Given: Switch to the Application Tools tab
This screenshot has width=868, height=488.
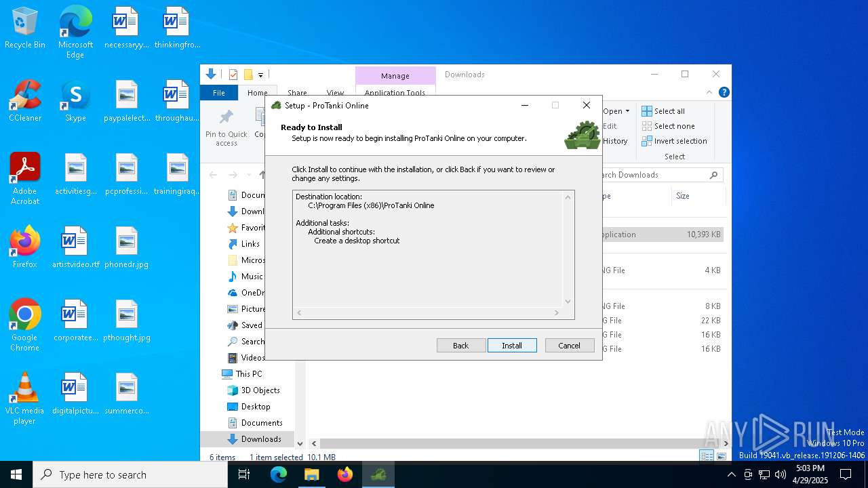Looking at the screenshot, I should tap(395, 93).
